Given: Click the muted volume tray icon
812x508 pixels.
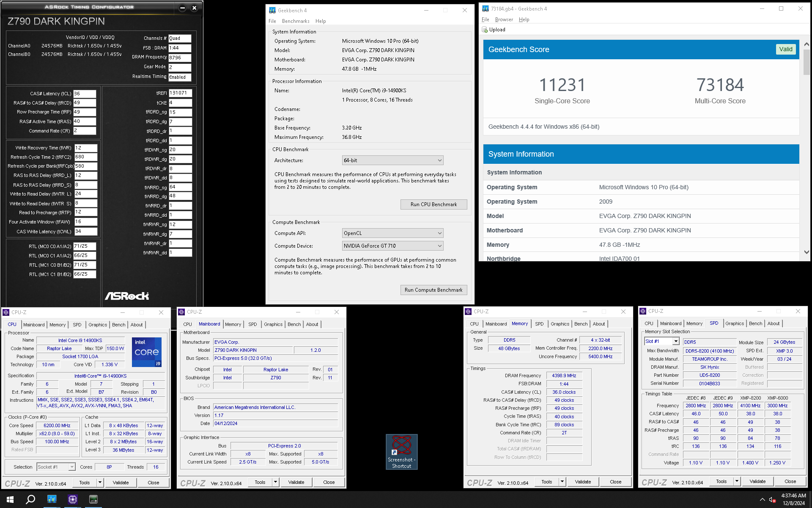Looking at the screenshot, I should coord(772,500).
